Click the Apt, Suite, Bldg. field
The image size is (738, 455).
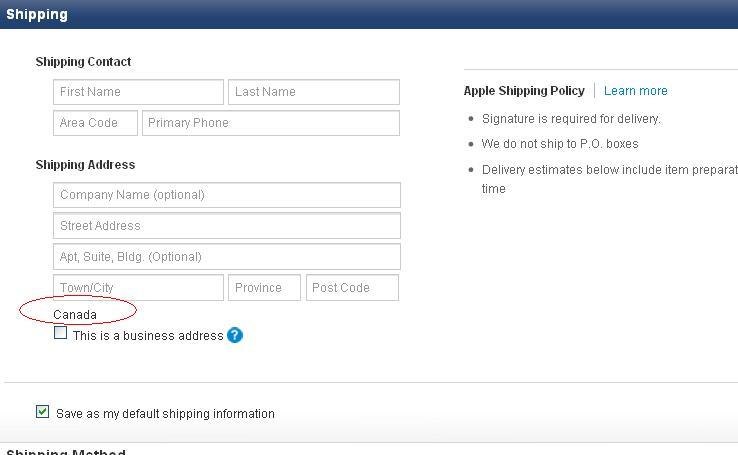click(226, 257)
